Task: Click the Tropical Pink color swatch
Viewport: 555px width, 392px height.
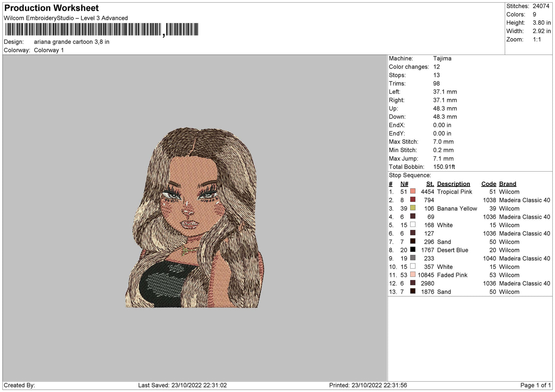Action: [x=413, y=191]
